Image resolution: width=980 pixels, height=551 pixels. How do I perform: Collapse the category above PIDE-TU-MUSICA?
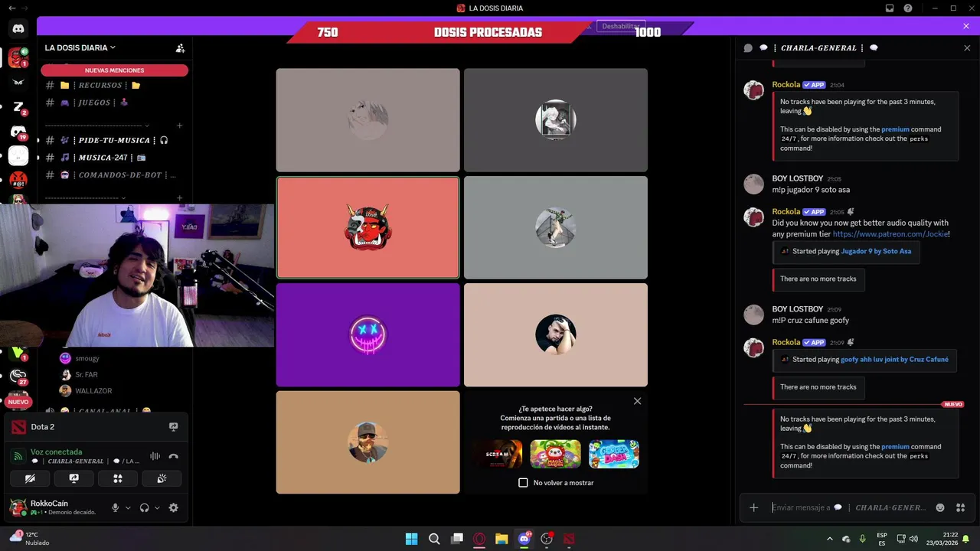point(96,126)
